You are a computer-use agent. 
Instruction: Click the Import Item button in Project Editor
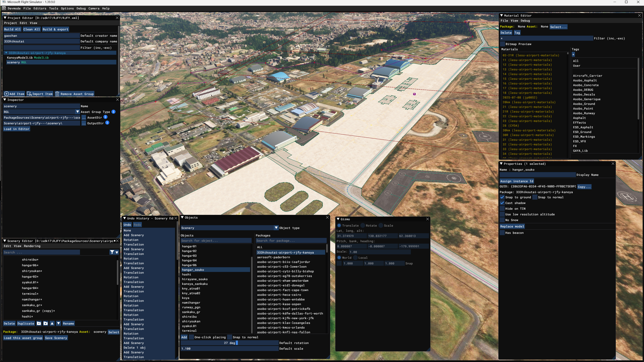[x=40, y=94]
